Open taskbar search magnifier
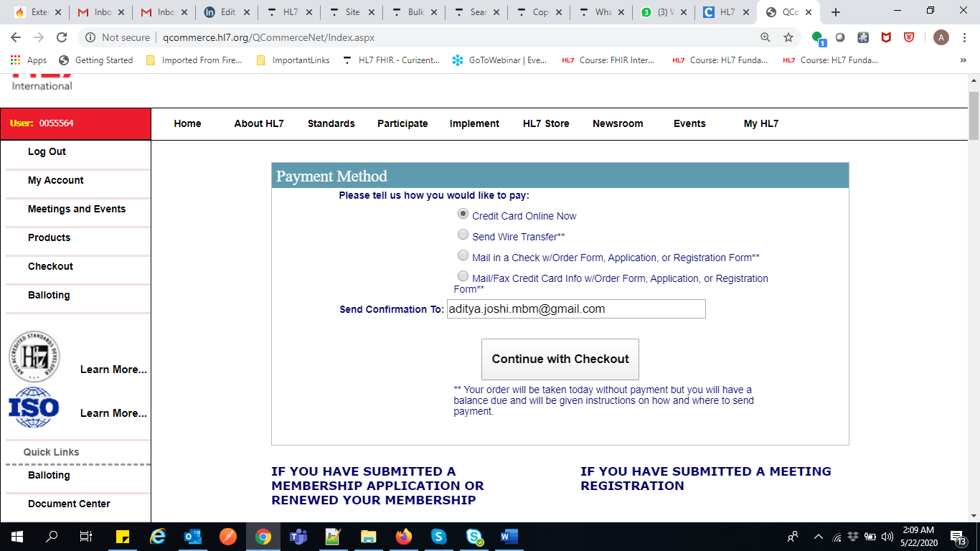The height and width of the screenshot is (551, 980). click(x=52, y=536)
